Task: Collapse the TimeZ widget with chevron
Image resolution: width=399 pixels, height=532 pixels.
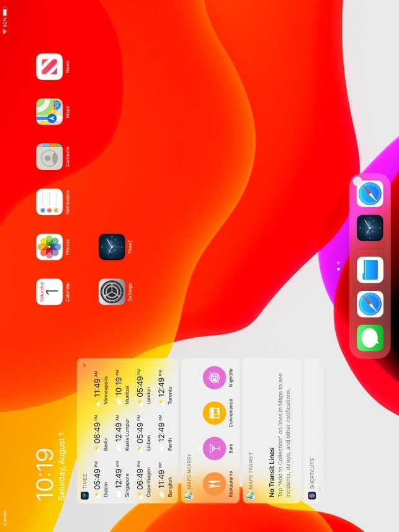Action: coord(84,365)
